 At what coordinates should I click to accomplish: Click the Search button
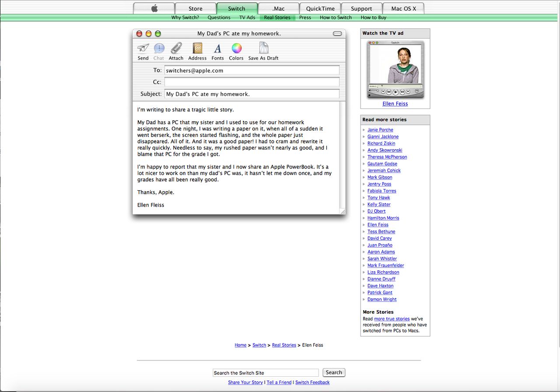(334, 373)
